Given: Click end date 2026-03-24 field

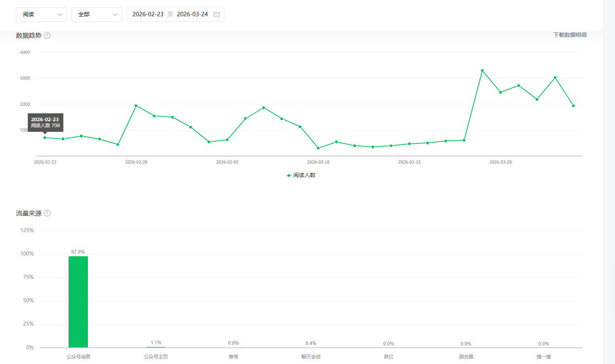Looking at the screenshot, I should pos(192,14).
